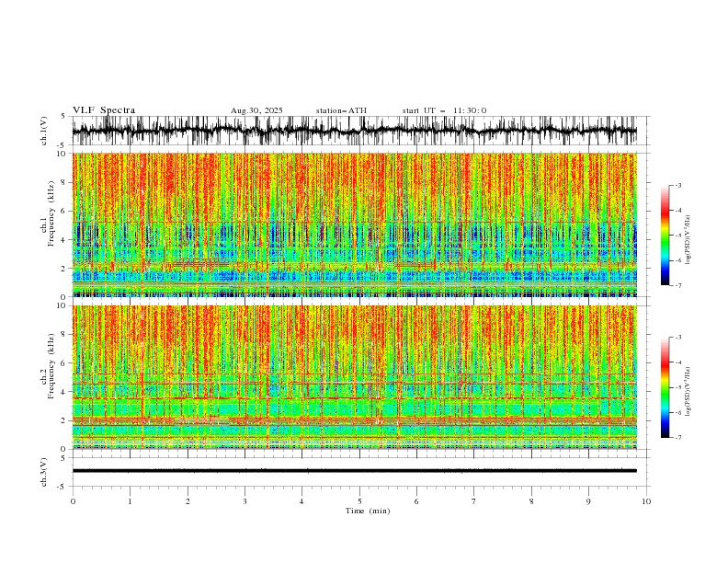Click the ch.2 'Frequency (kHz)' axis label

click(51, 366)
